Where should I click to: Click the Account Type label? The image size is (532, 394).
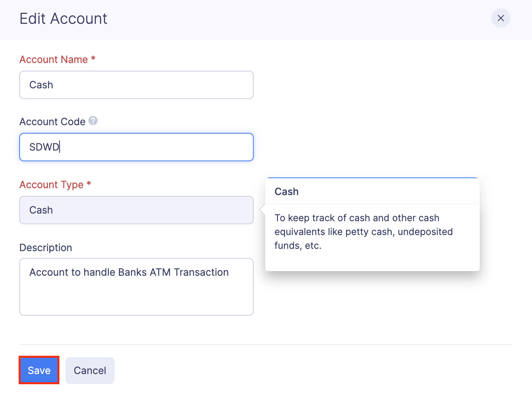click(52, 185)
